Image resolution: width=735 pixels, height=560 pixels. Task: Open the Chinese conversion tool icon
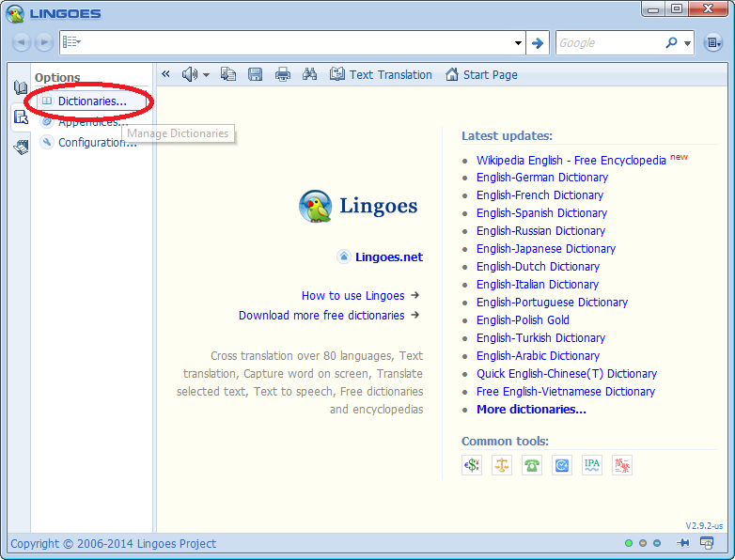point(622,465)
